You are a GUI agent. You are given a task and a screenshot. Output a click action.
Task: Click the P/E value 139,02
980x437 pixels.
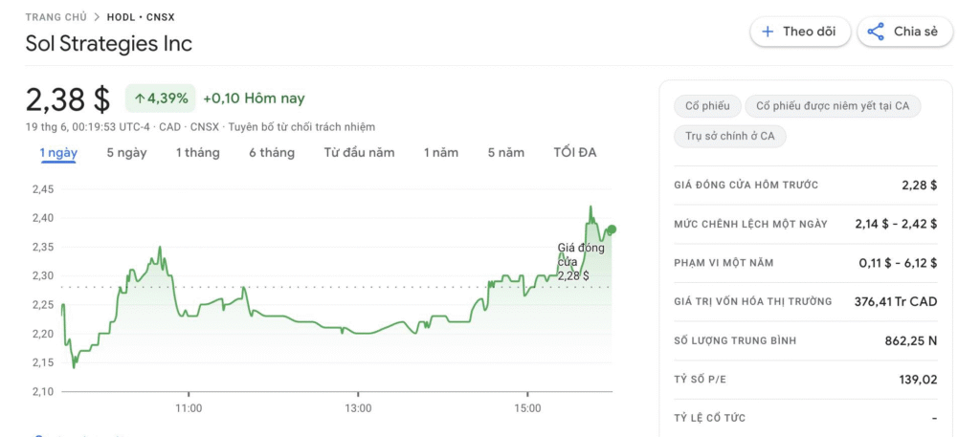(x=918, y=380)
